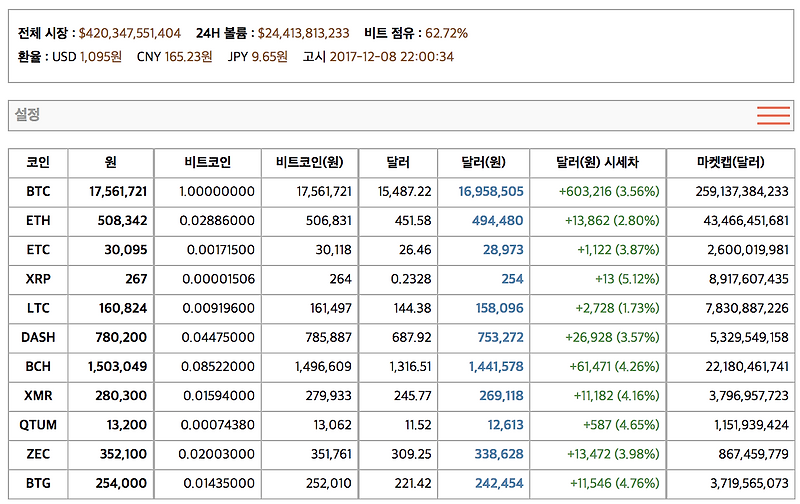This screenshot has width=800, height=504.
Task: Click ETH bitcoin ratio 0.02886000
Action: pyautogui.click(x=217, y=221)
